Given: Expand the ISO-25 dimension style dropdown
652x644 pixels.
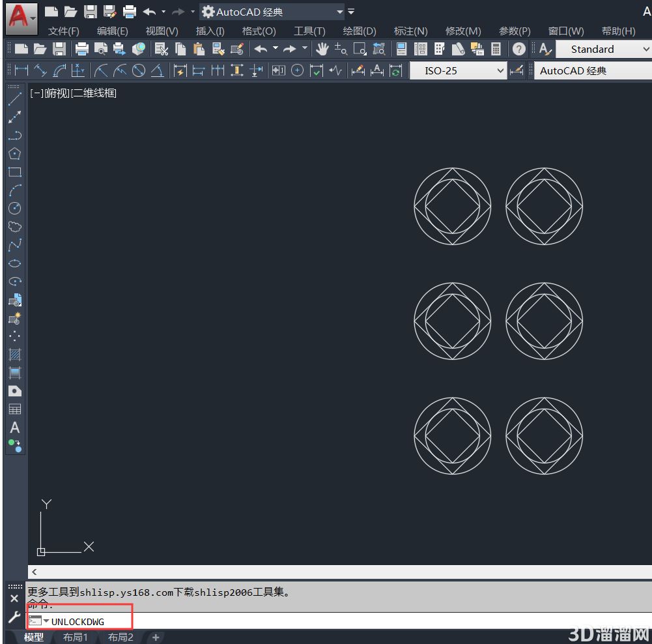Looking at the screenshot, I should (458, 71).
